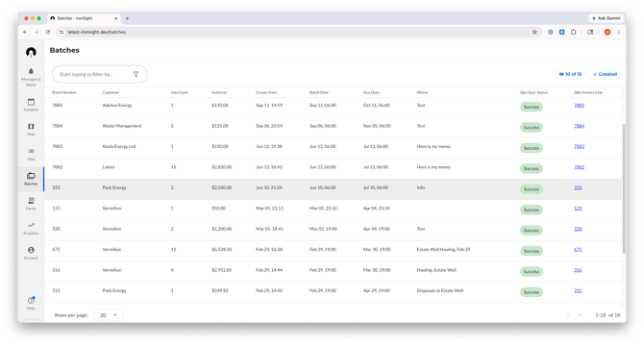The width and height of the screenshot is (644, 346).
Task: Bookmark page with the star icon
Action: [534, 32]
